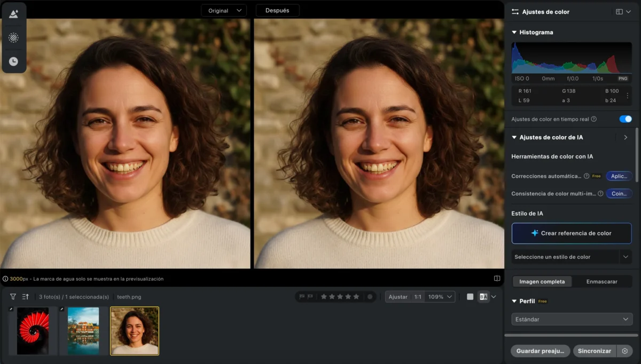Open the history clock icon in left toolbar
The height and width of the screenshot is (364, 641).
tap(13, 61)
